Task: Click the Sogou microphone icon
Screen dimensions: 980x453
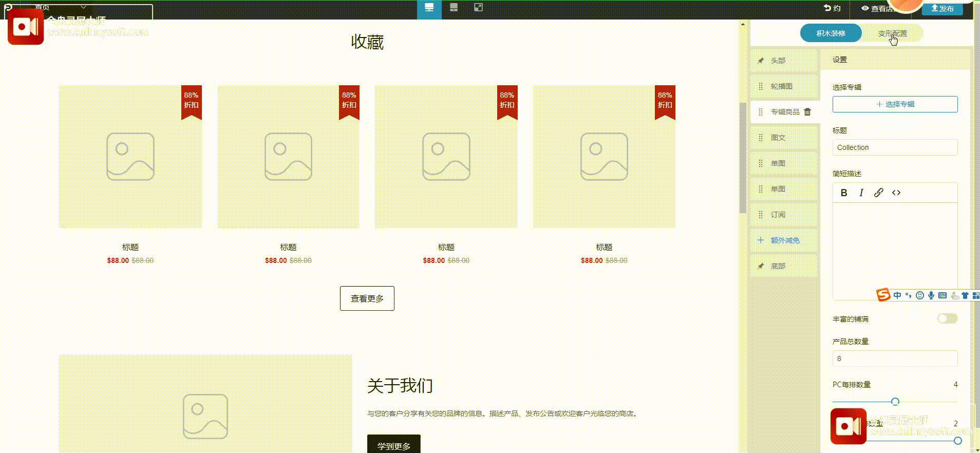Action: pyautogui.click(x=931, y=295)
